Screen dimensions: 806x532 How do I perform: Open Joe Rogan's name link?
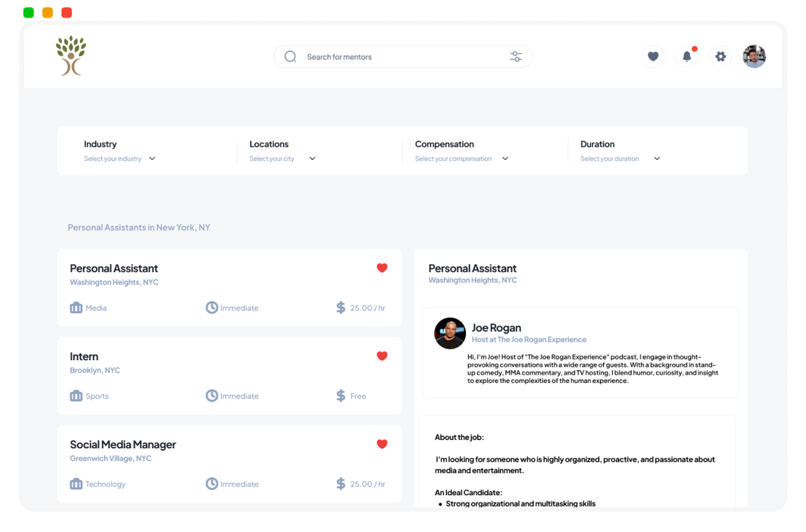(496, 328)
